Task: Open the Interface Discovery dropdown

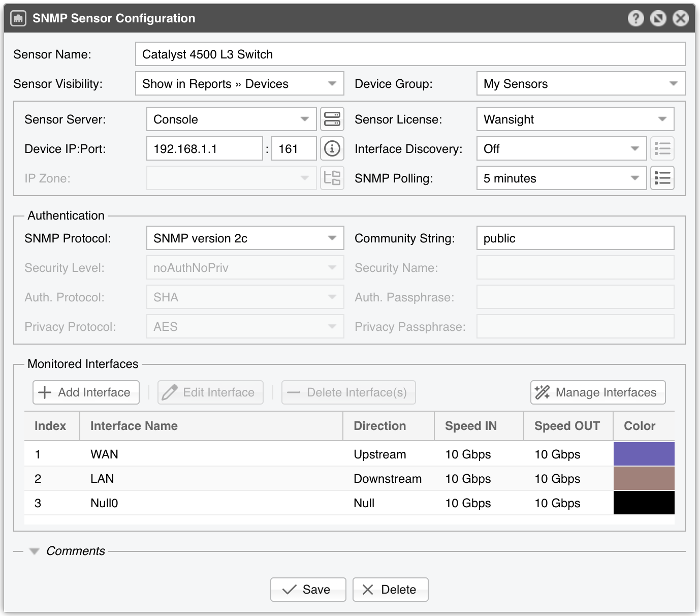Action: click(x=561, y=149)
